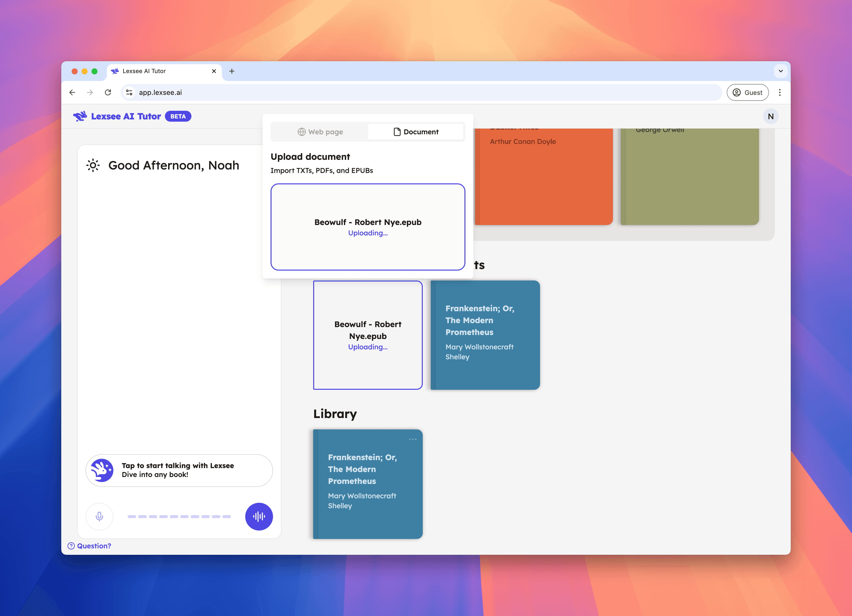Open a new browser tab
Screen dimensions: 852x616
(232, 71)
